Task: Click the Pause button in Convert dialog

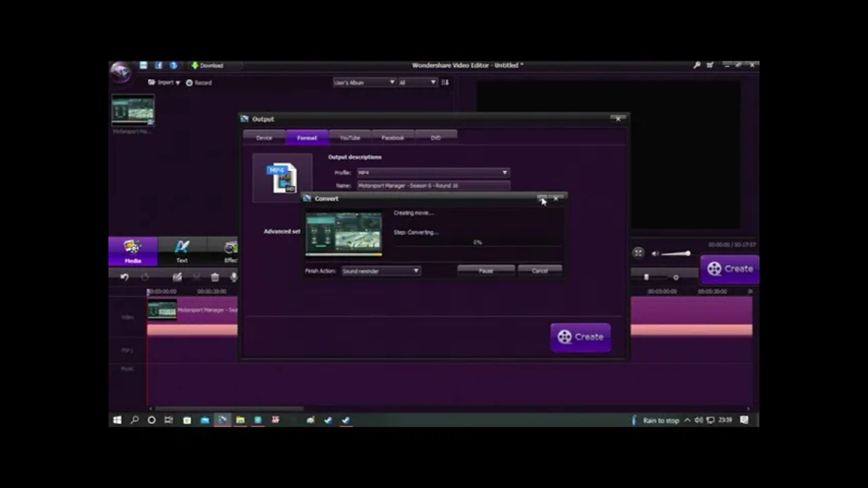Action: (486, 270)
